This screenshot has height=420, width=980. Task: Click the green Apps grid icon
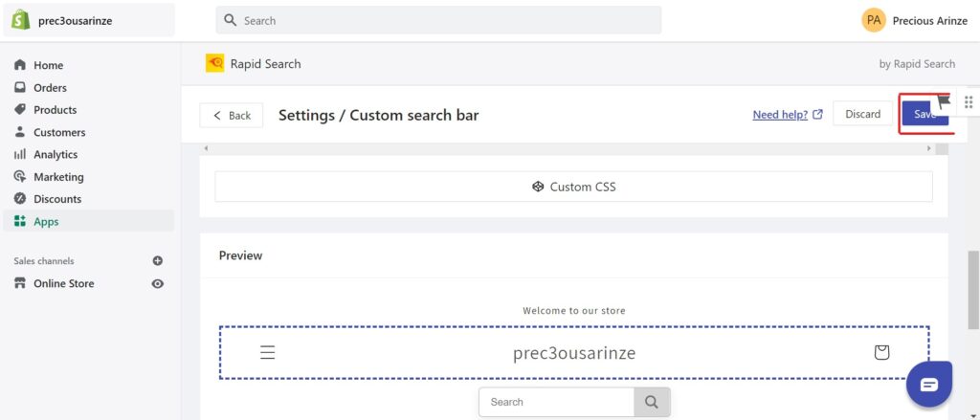coord(20,221)
